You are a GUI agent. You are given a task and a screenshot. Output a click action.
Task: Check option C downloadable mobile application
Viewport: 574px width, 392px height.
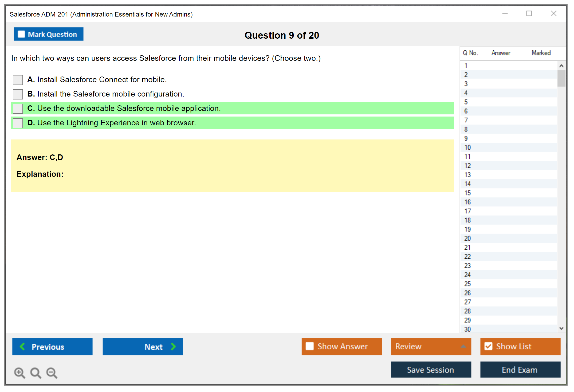pyautogui.click(x=18, y=109)
